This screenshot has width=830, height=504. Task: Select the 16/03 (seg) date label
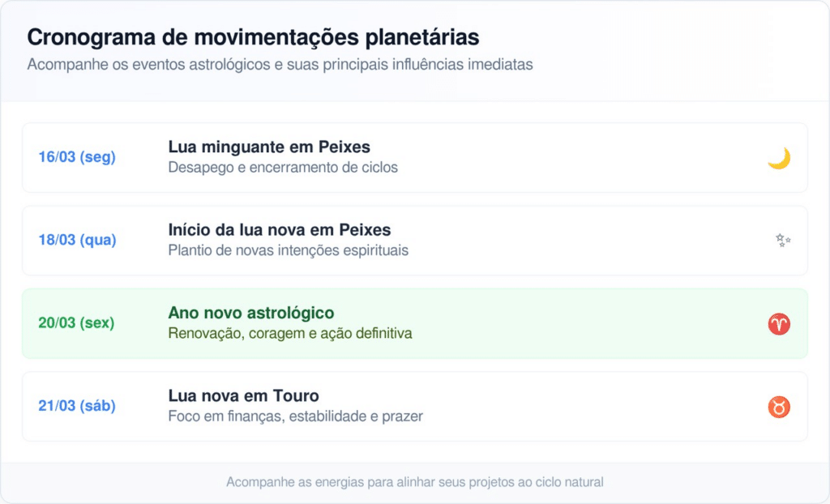tap(77, 157)
